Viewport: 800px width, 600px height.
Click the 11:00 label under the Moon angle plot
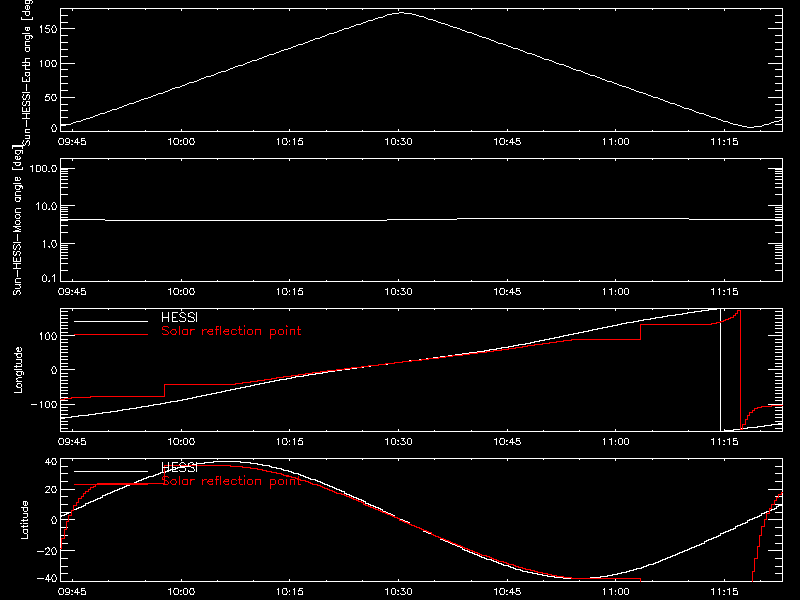(616, 292)
